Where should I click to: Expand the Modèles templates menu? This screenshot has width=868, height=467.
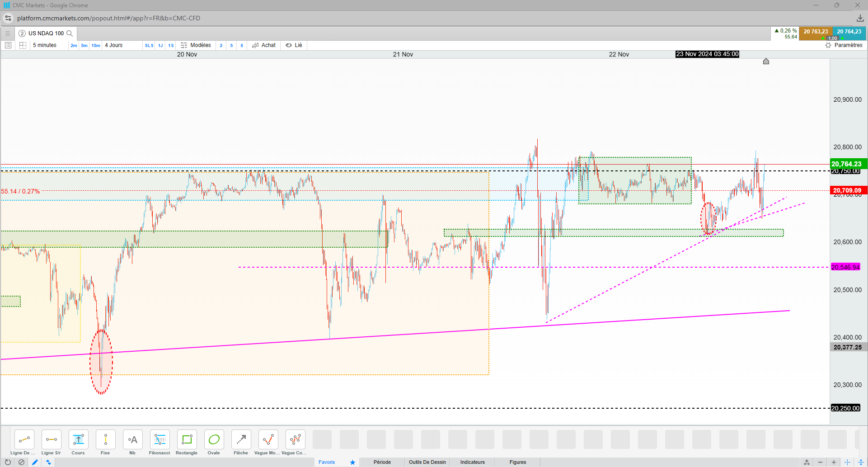pyautogui.click(x=196, y=45)
